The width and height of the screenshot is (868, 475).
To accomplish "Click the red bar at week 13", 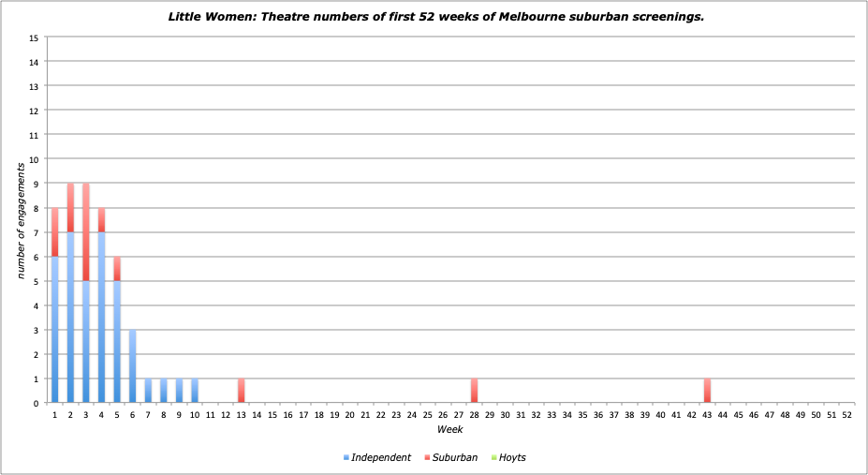I will click(242, 391).
